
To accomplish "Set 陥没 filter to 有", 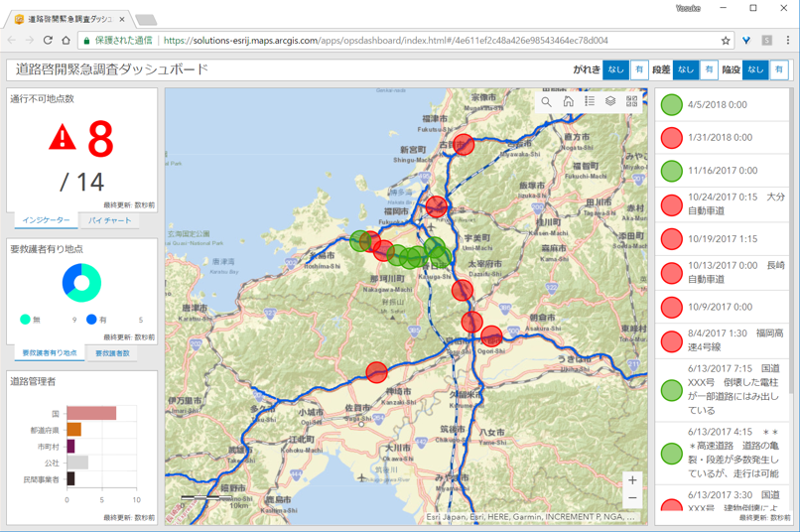I will 778,69.
